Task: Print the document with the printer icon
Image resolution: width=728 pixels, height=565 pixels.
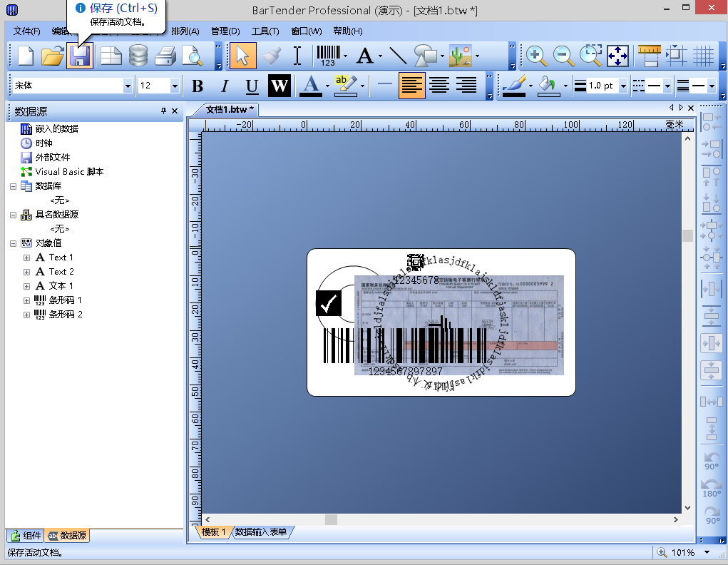Action: click(165, 56)
